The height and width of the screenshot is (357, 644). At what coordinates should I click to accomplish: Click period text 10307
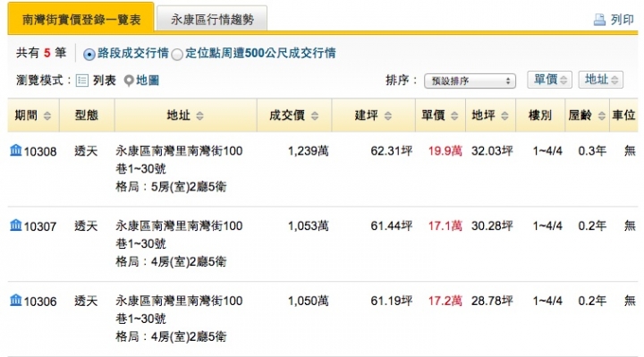pos(40,226)
